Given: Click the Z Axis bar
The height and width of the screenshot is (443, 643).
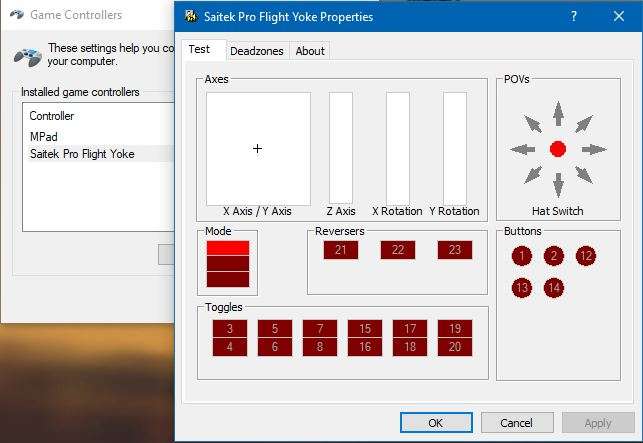Looking at the screenshot, I should tap(341, 148).
